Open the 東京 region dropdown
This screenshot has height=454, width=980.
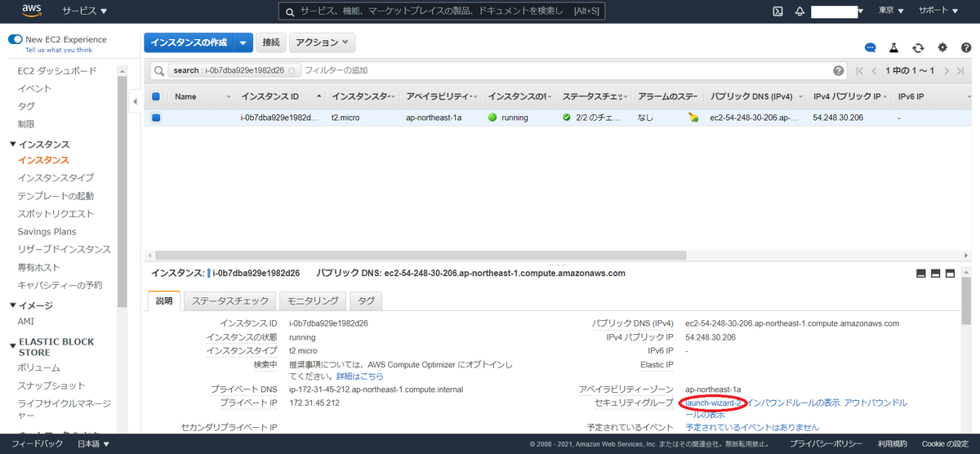pos(891,11)
